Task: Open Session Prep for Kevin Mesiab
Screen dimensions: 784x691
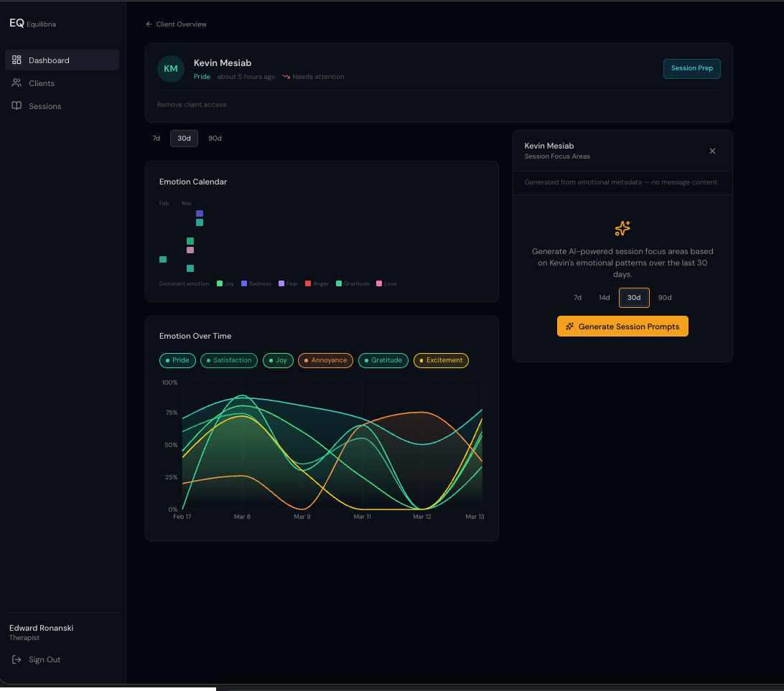Action: point(691,69)
